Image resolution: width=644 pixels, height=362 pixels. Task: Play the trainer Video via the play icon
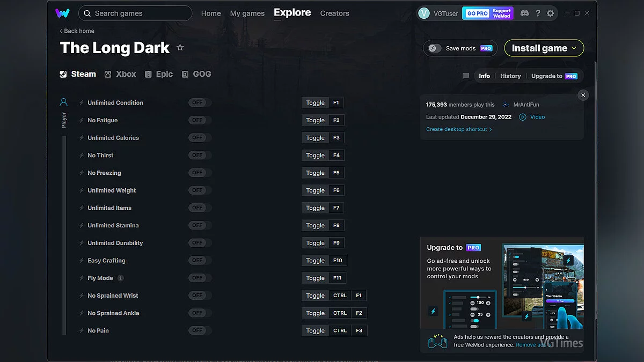522,117
